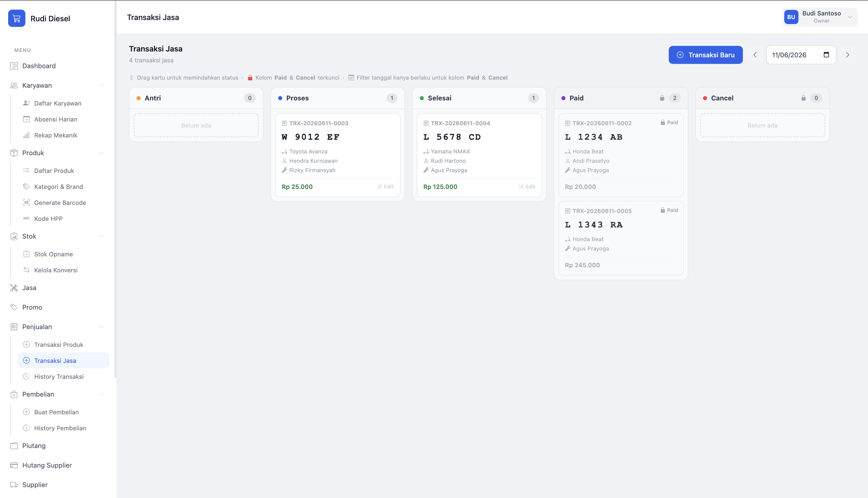Screen dimensions: 868x498
Task: Click the Kode HPP ABC icon
Action: pos(26,219)
